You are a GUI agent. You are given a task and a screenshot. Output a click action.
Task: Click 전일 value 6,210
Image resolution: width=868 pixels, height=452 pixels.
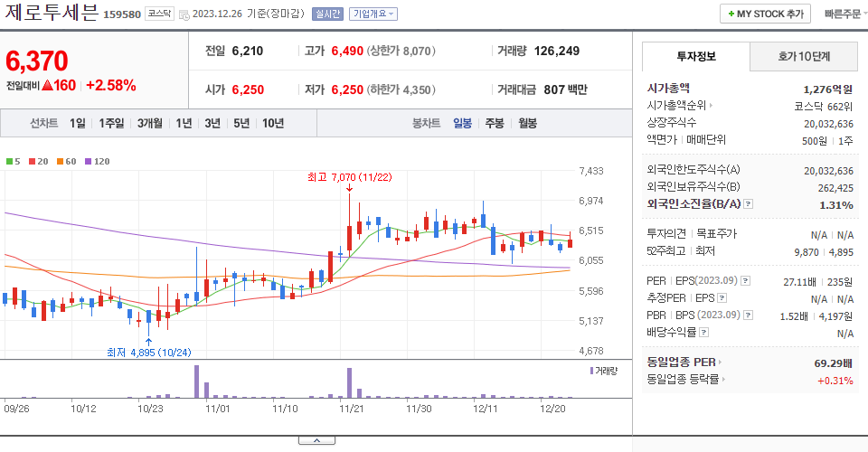point(248,51)
